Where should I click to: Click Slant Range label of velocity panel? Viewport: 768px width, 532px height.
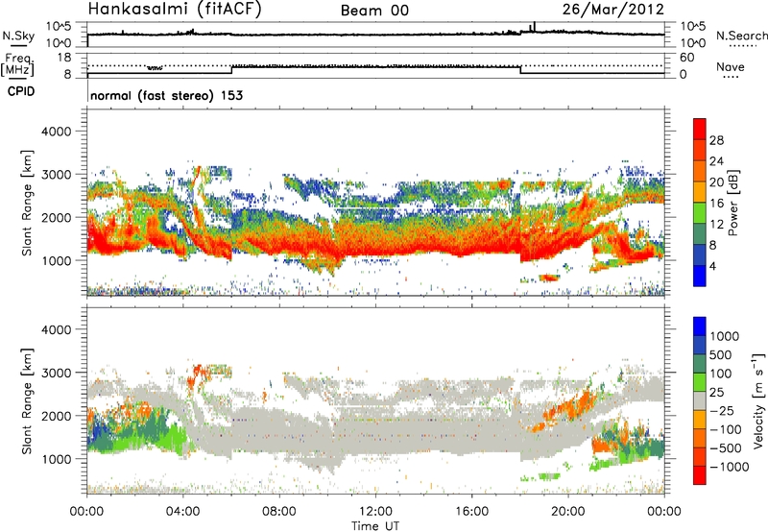click(27, 400)
